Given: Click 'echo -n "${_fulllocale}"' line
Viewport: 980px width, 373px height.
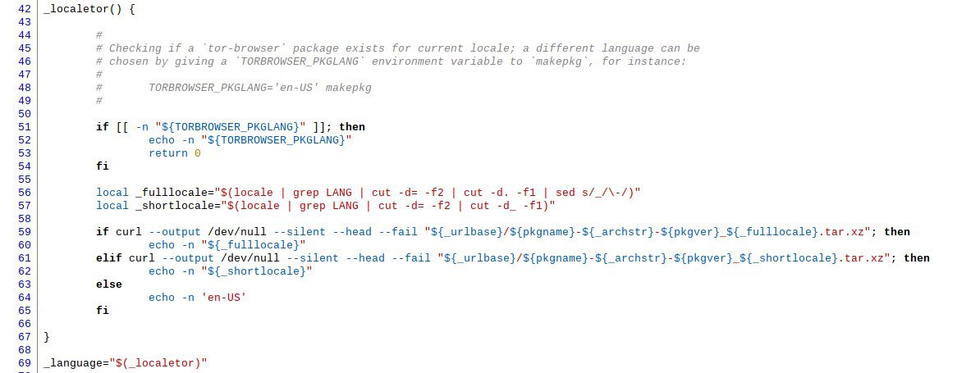Looking at the screenshot, I should pos(227,245).
